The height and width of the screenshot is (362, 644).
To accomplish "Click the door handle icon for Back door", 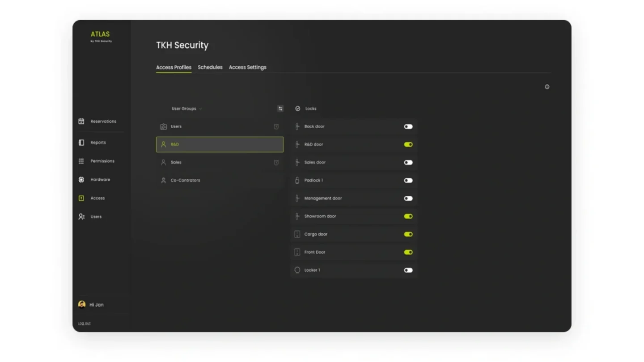I will pyautogui.click(x=297, y=126).
